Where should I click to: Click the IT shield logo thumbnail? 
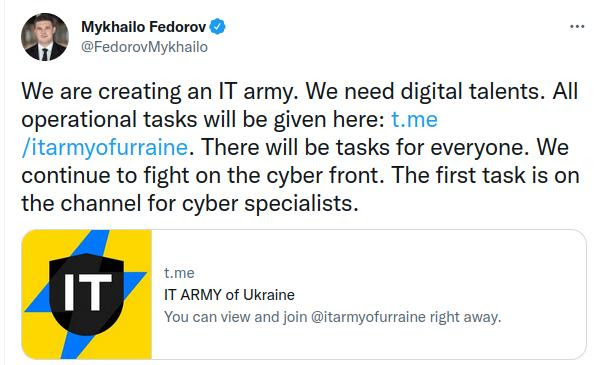click(87, 294)
